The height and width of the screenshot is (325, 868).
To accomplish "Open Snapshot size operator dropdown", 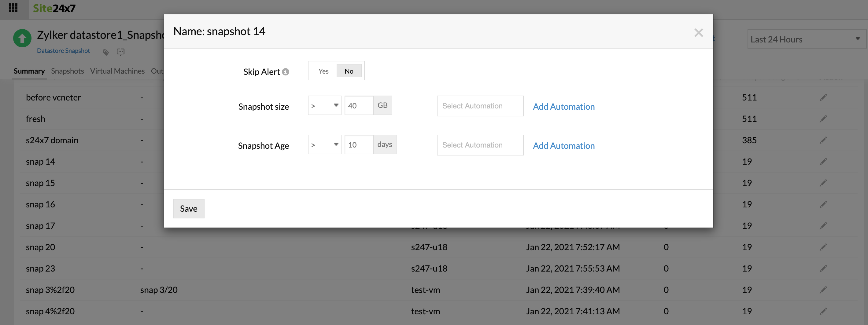I will (x=324, y=106).
